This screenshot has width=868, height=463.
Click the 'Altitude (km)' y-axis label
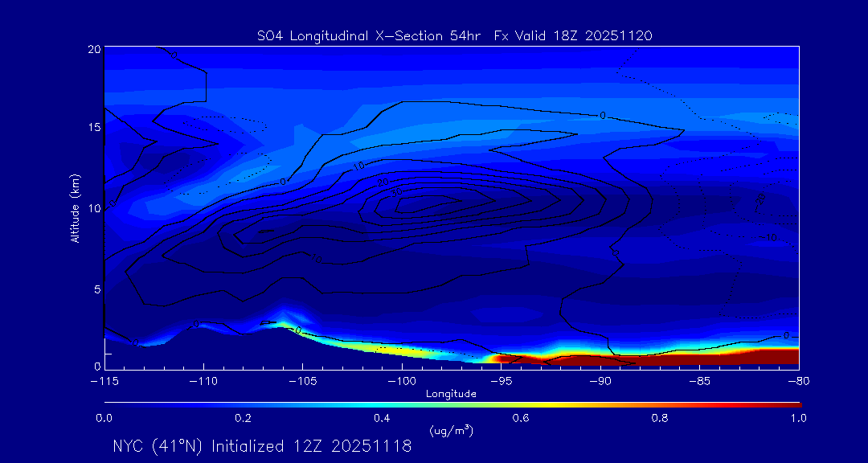click(75, 207)
